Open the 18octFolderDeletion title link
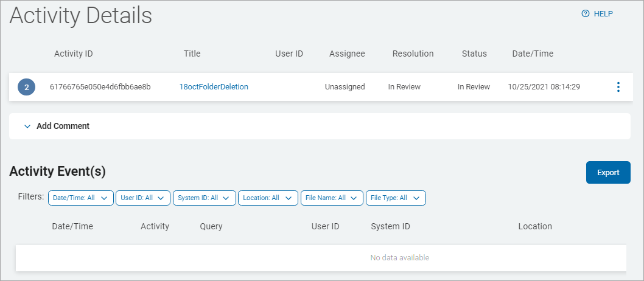Viewport: 644px width, 281px height. [214, 87]
